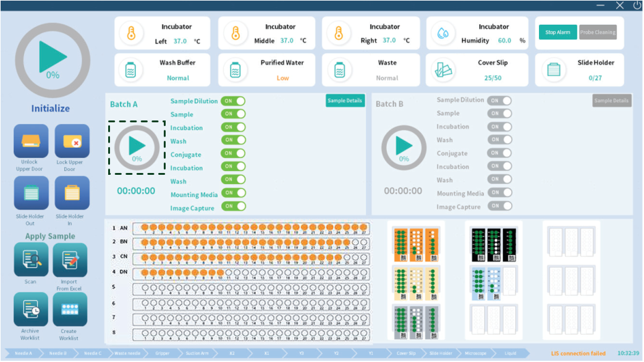Turn off Mounting Media in Batch A

pyautogui.click(x=233, y=193)
